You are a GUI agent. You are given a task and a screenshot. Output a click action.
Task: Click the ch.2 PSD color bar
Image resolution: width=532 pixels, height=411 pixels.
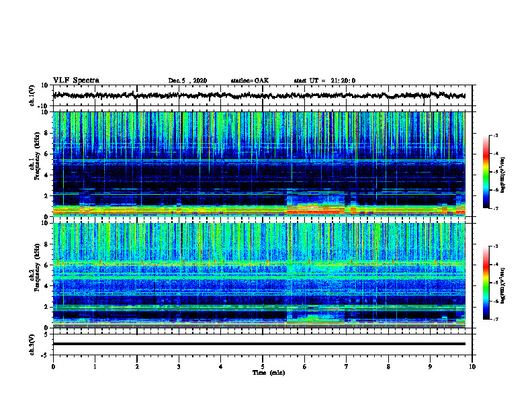(486, 283)
